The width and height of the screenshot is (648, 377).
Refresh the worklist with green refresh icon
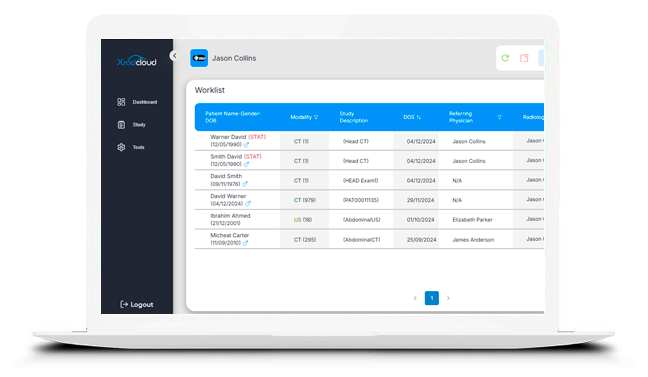click(x=505, y=58)
